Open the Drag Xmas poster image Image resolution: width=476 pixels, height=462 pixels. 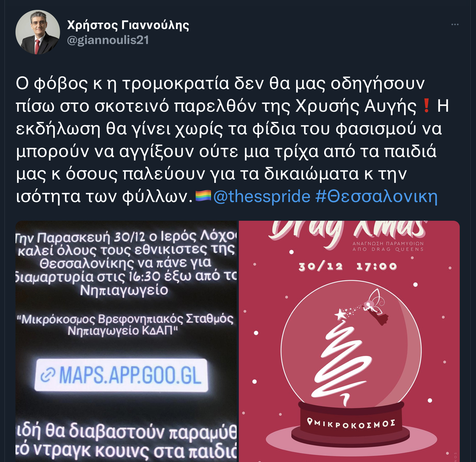349,341
